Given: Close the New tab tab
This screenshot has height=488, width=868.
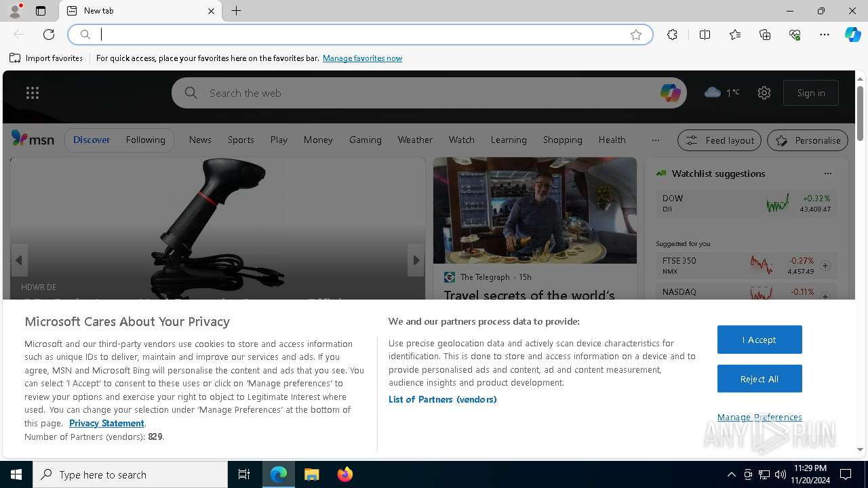Looking at the screenshot, I should 211,11.
